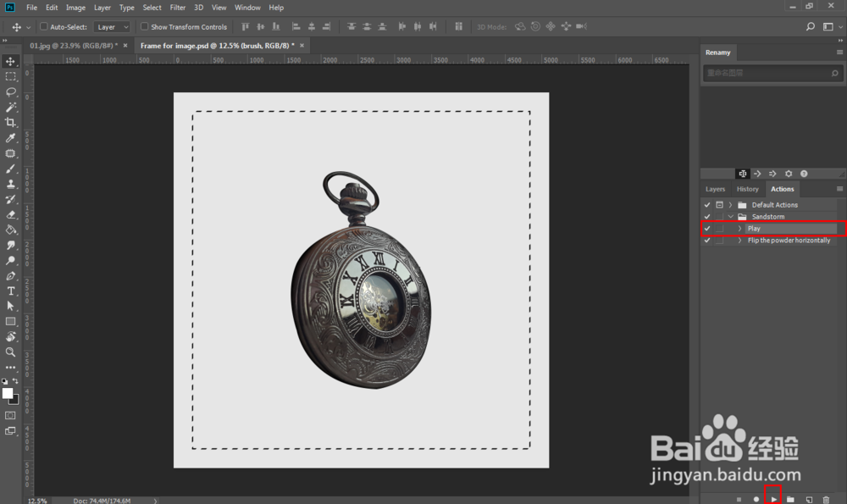The image size is (847, 504).
Task: Open the Actions panel flyout menu
Action: click(x=839, y=189)
